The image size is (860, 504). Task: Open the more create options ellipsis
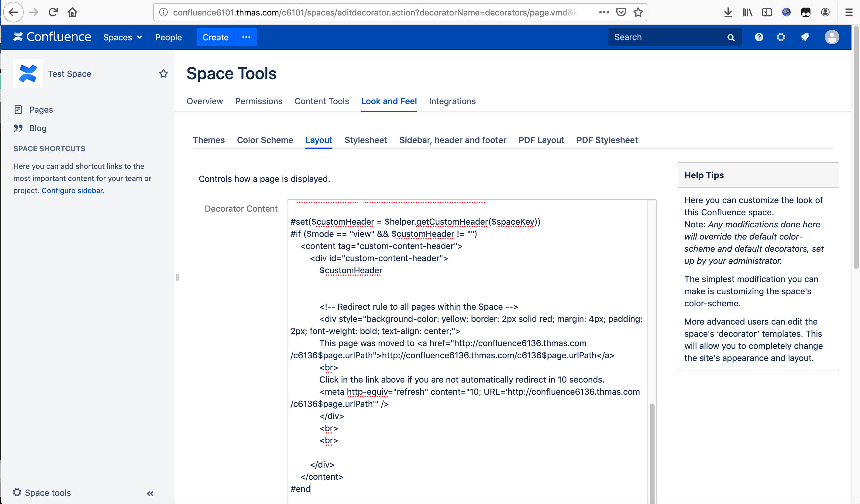pos(246,37)
